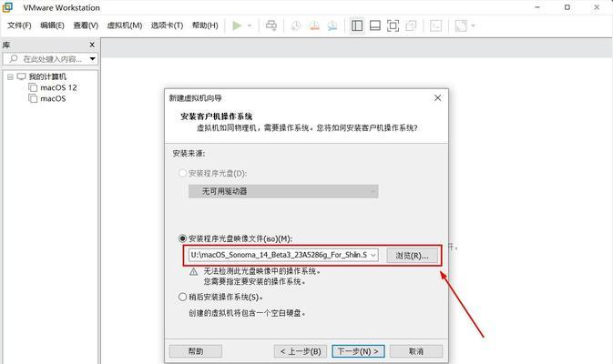Viewport: 613px width, 364px height.
Task: Click the < 上一步(B) back button
Action: [301, 351]
